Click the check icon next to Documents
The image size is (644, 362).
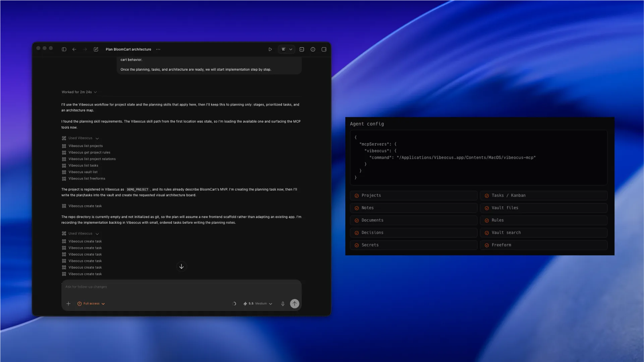pyautogui.click(x=357, y=221)
